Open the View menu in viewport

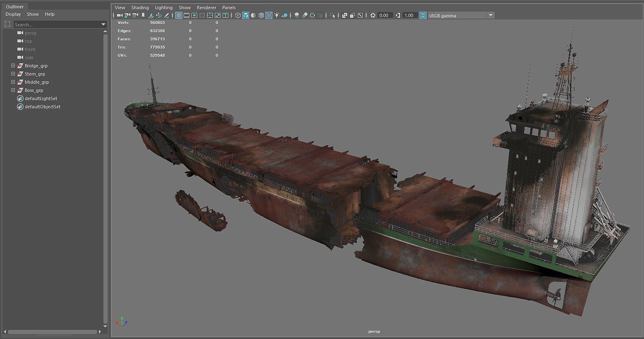pos(120,7)
